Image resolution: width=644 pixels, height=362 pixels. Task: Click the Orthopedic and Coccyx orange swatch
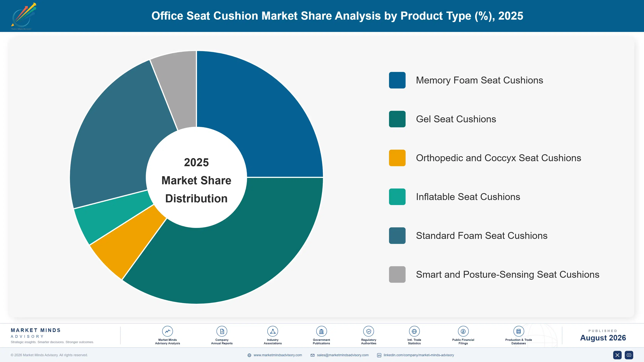397,158
